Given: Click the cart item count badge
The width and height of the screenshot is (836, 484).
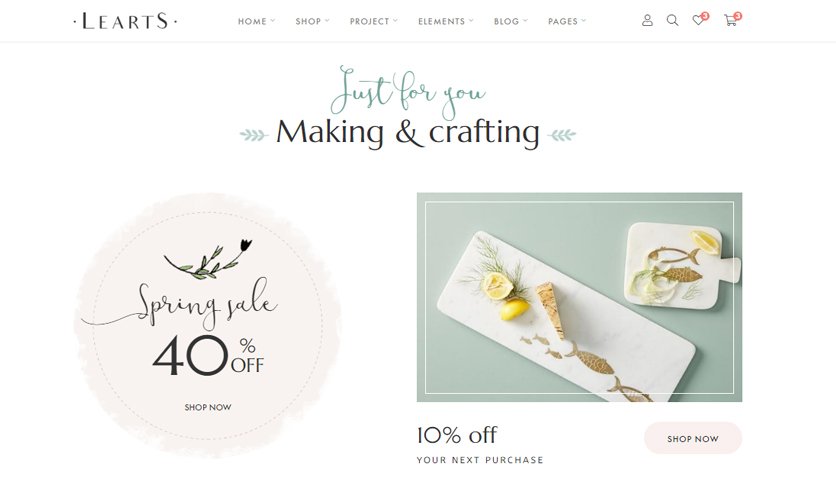Looking at the screenshot, I should [738, 16].
